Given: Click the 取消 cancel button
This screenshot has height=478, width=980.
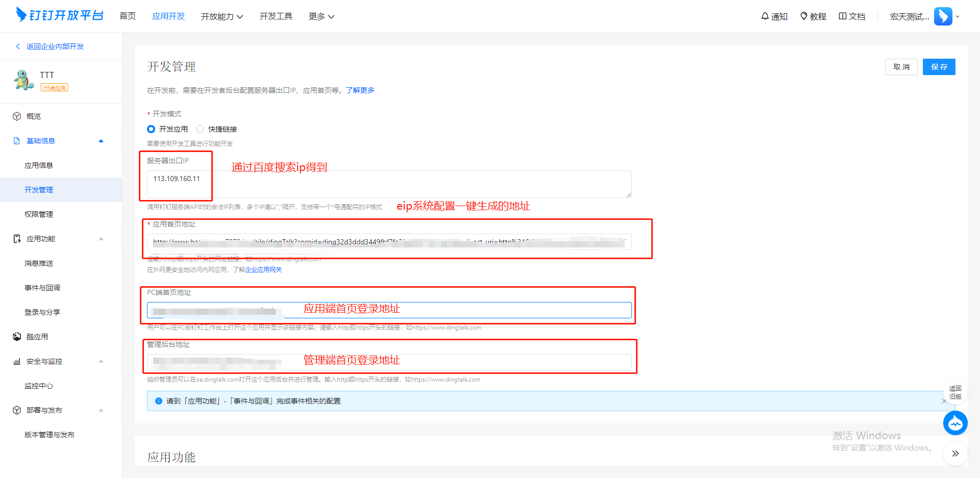Looking at the screenshot, I should [901, 67].
